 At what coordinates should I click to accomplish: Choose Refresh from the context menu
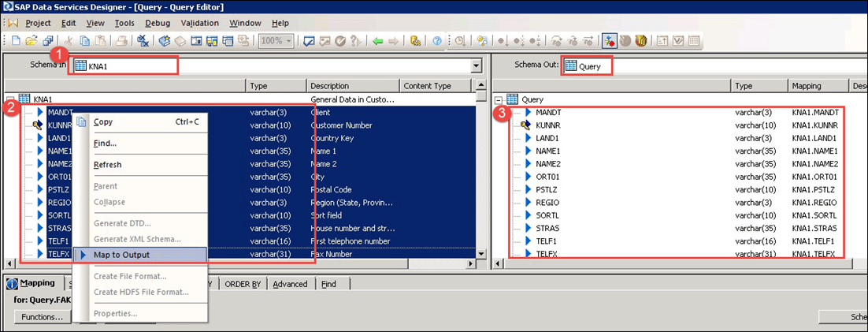click(x=107, y=165)
